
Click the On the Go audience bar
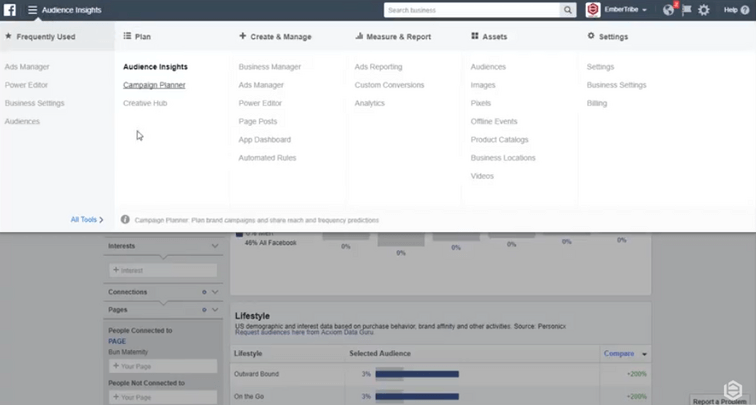(x=417, y=397)
